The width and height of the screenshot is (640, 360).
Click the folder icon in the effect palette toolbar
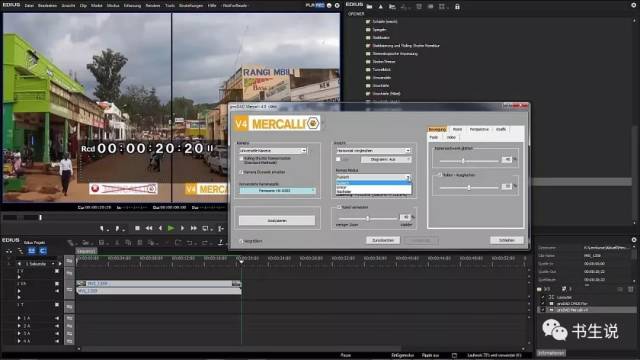click(x=369, y=6)
